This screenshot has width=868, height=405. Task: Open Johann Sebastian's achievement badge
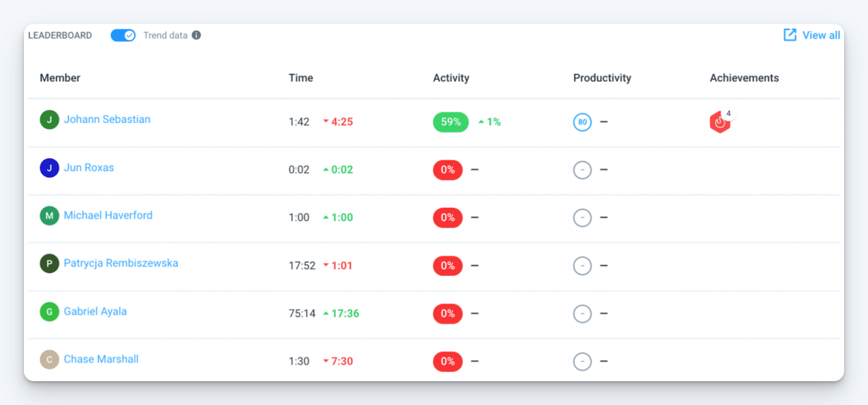719,121
